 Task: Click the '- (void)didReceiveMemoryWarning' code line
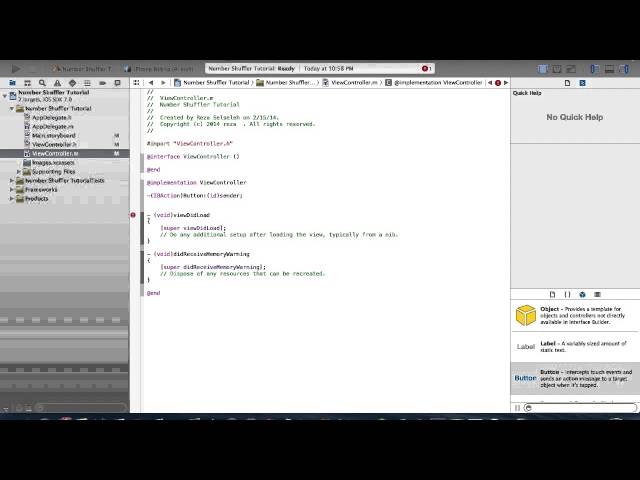pyautogui.click(x=198, y=254)
